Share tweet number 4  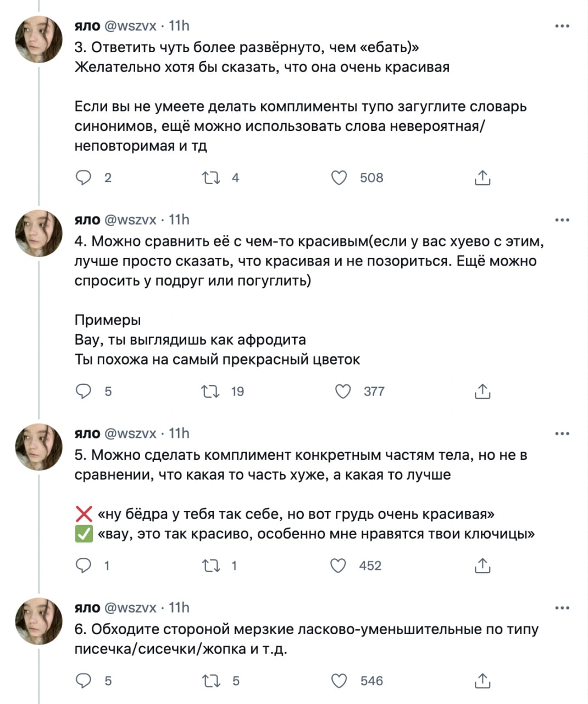(x=482, y=391)
